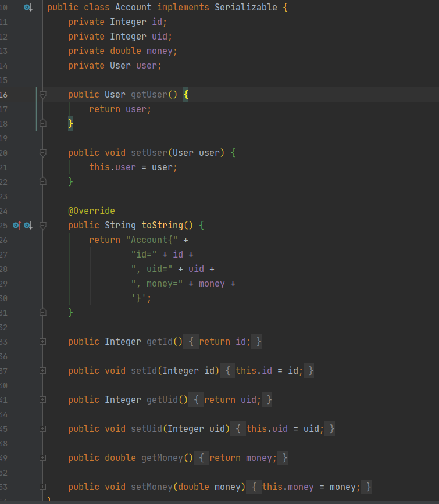This screenshot has width=439, height=504.
Task: Click the @Override annotation
Action: [91, 211]
